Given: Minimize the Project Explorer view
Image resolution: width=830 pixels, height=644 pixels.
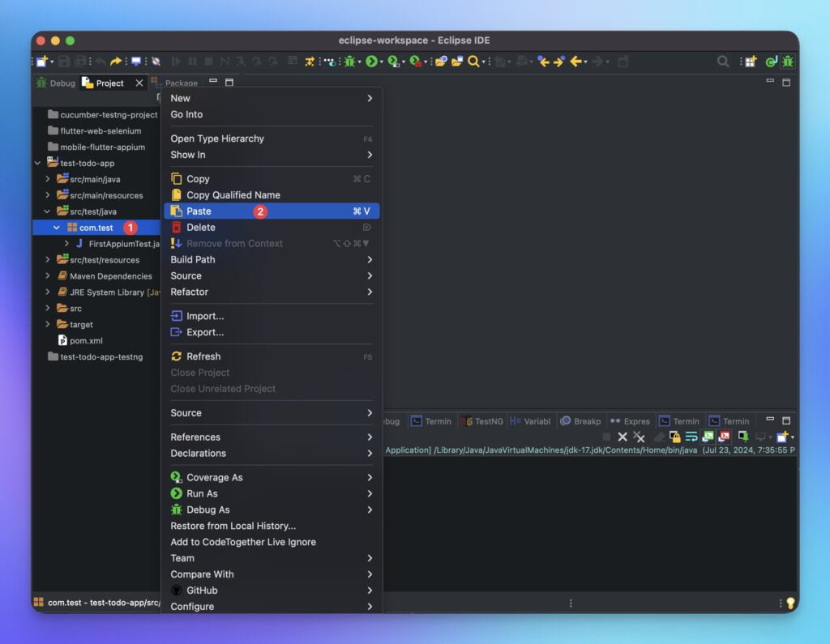Looking at the screenshot, I should coord(213,81).
